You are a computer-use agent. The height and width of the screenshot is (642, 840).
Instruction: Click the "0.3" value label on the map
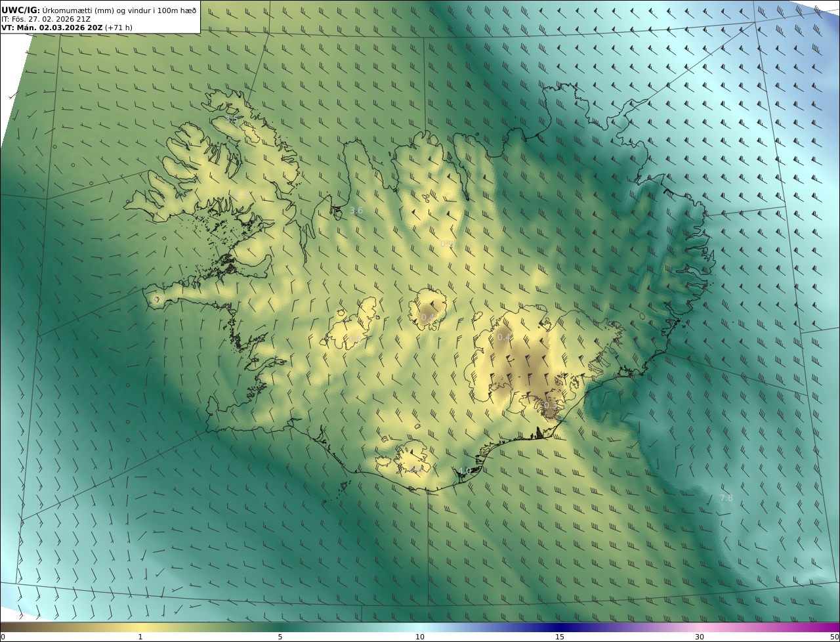(549, 406)
